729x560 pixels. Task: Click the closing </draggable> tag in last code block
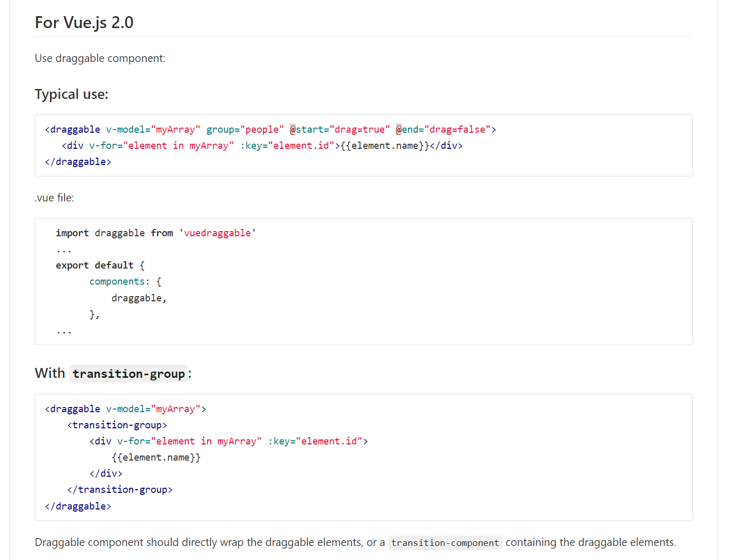click(x=78, y=506)
